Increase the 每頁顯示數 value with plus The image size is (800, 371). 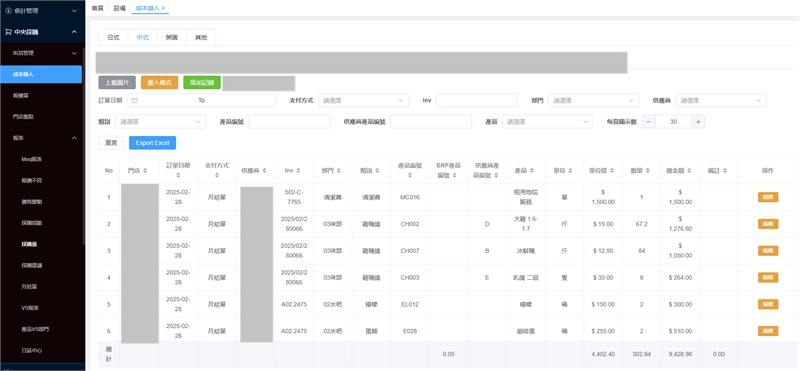(x=698, y=122)
